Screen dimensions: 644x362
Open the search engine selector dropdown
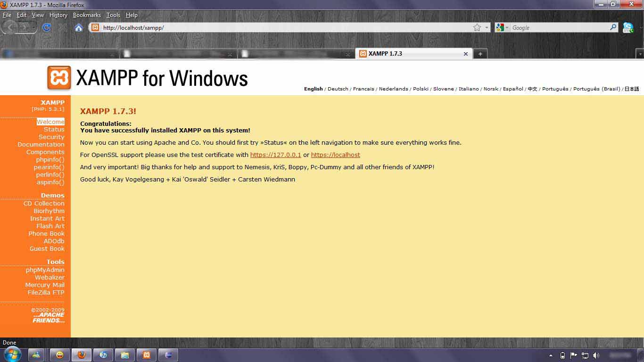(507, 27)
